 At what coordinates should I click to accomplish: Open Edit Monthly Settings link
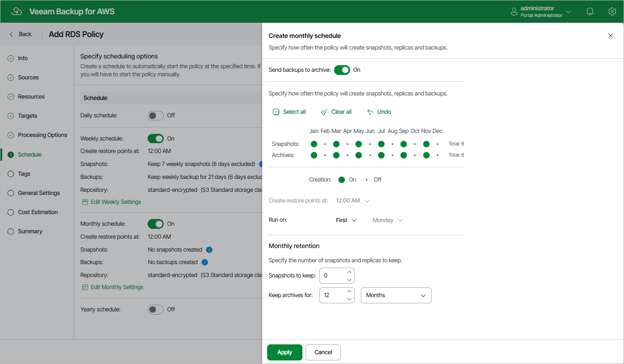[113, 287]
